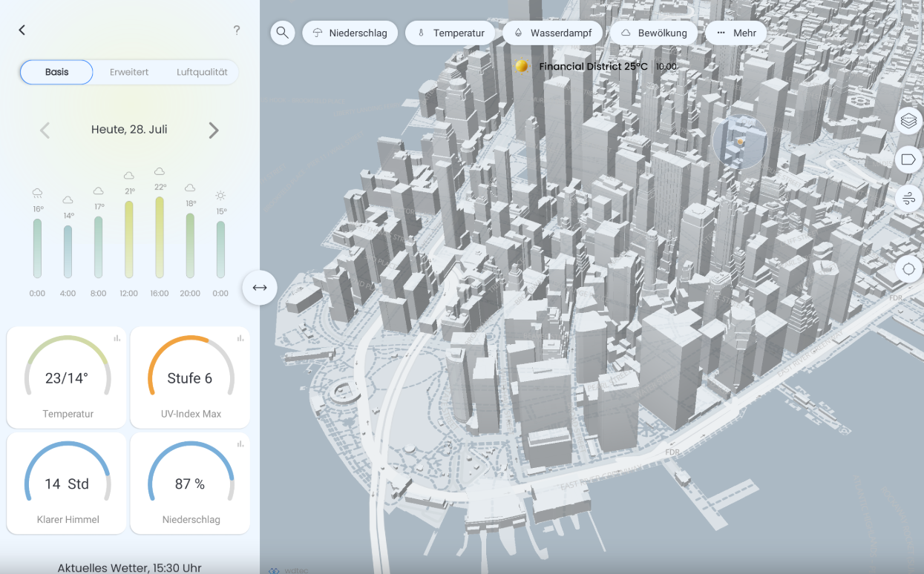
Task: Click the label tag icon on the map
Action: coord(908,159)
